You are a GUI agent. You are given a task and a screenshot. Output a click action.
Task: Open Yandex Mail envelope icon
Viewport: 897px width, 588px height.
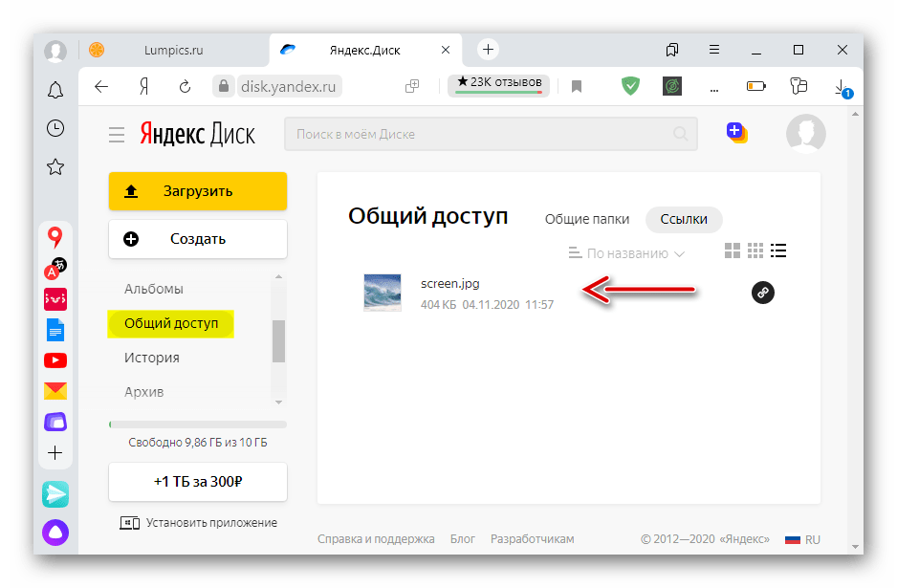pos(55,391)
